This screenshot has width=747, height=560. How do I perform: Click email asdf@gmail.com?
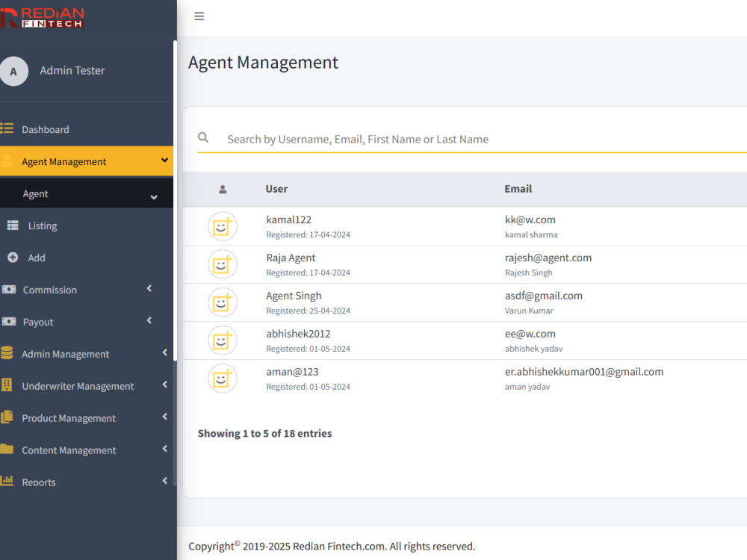(544, 296)
